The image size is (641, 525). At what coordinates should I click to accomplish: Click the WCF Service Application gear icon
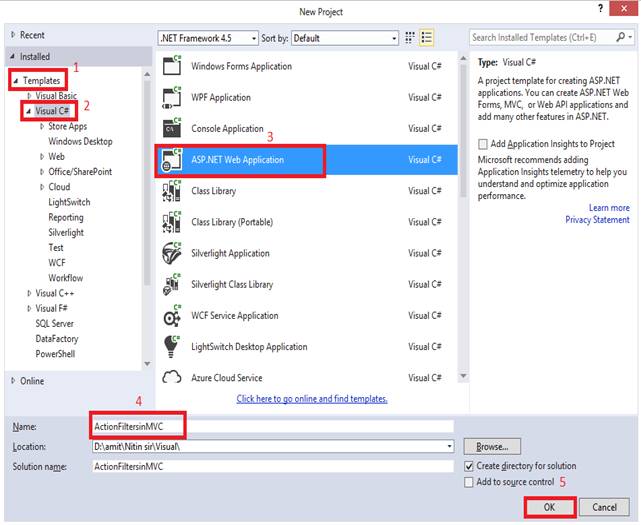pyautogui.click(x=172, y=316)
